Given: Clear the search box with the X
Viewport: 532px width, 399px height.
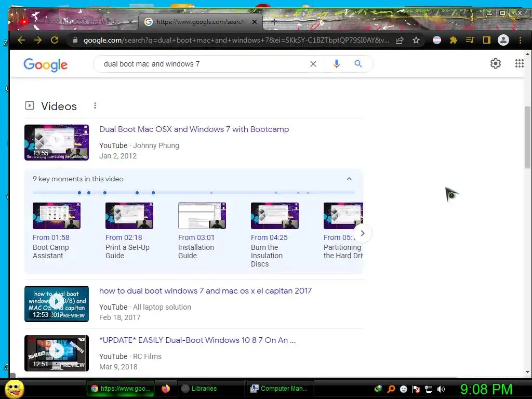Looking at the screenshot, I should (313, 64).
